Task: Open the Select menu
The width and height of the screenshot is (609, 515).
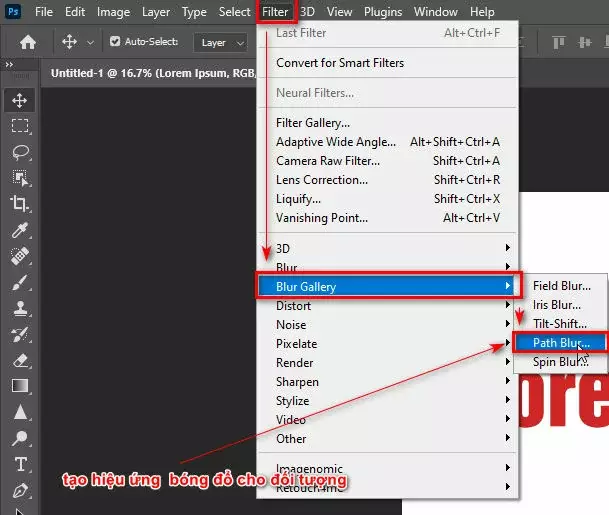Action: pyautogui.click(x=234, y=12)
